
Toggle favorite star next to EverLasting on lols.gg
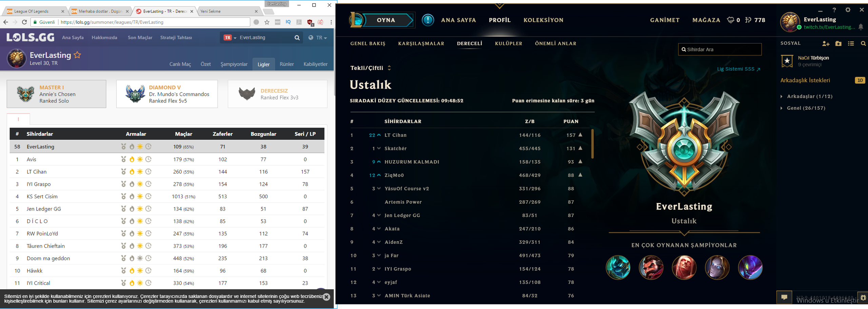[77, 55]
